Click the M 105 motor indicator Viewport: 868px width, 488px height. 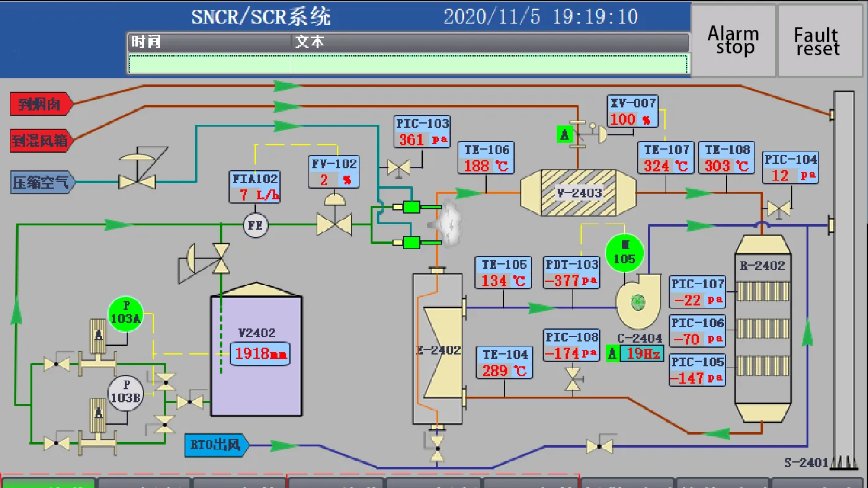click(x=624, y=253)
